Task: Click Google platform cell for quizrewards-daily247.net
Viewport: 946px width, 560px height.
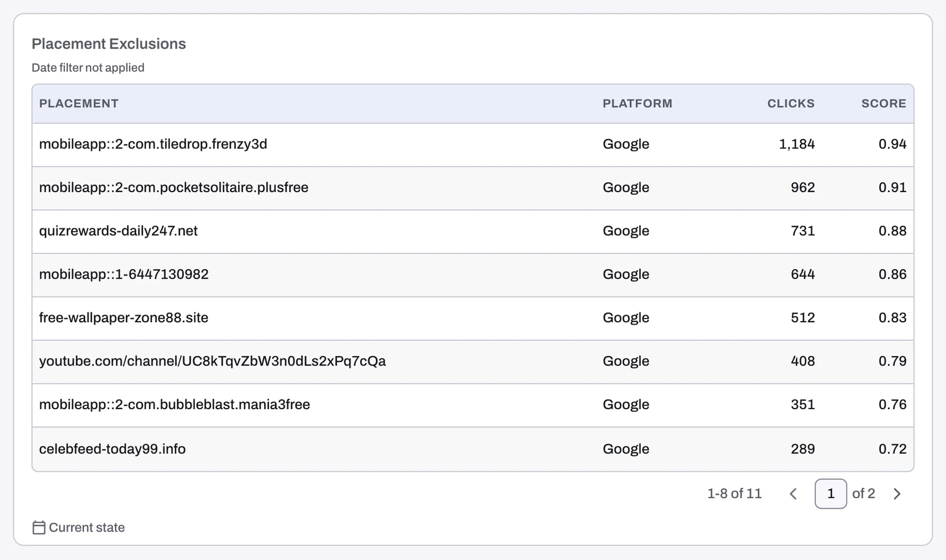Action: pos(626,231)
